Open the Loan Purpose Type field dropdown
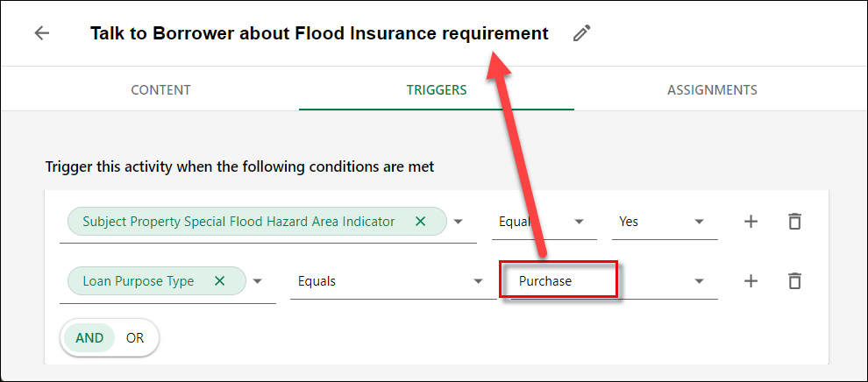Image resolution: width=868 pixels, height=382 pixels. (258, 281)
